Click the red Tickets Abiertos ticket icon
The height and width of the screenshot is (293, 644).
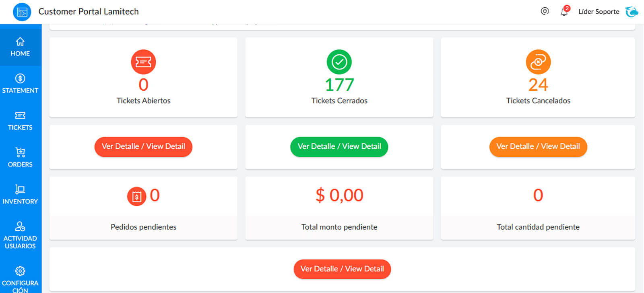click(143, 62)
